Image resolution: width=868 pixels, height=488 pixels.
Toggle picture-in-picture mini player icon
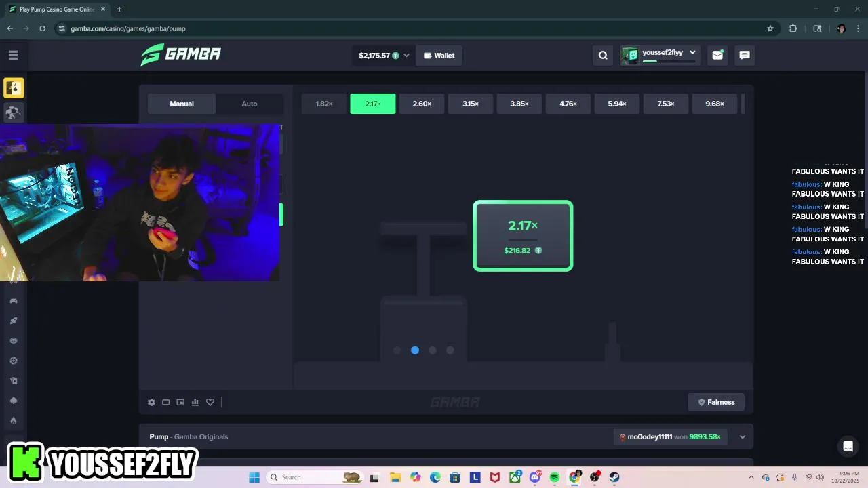pos(180,402)
